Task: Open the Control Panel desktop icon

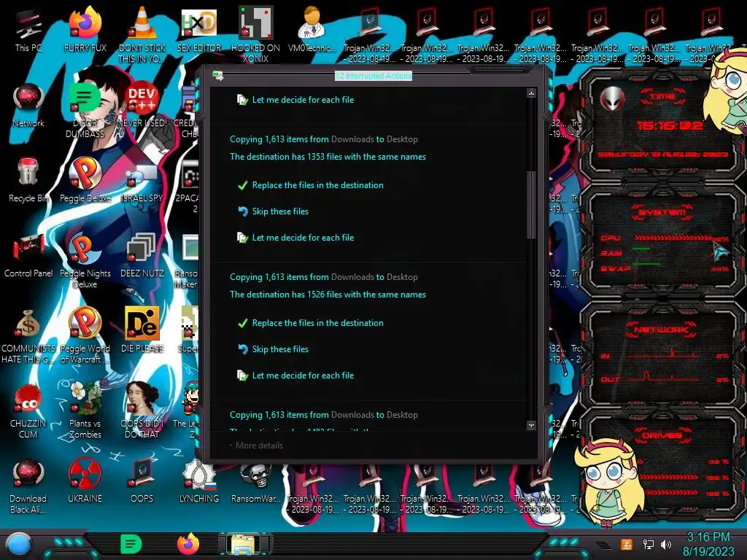Action: [x=28, y=255]
